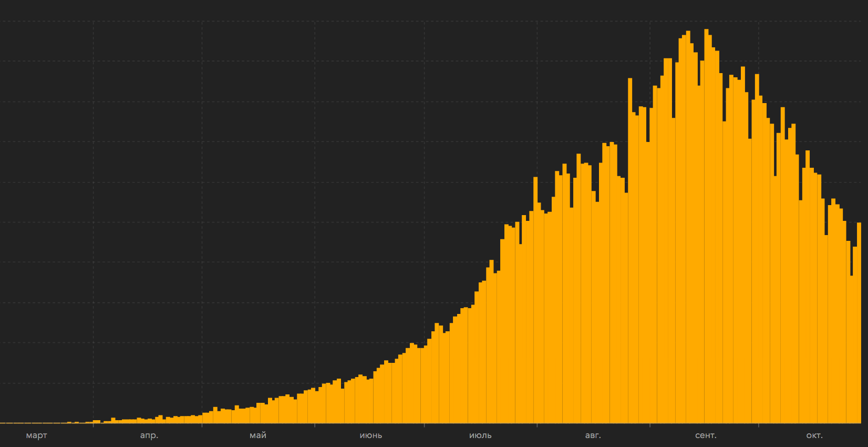
Task: Click the "март" month label
Action: coord(36,435)
